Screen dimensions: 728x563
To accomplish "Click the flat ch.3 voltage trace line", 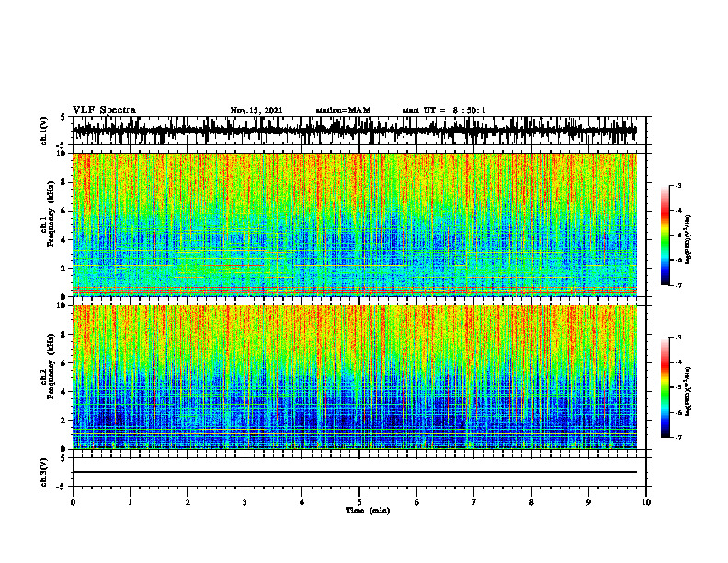I will tap(355, 472).
